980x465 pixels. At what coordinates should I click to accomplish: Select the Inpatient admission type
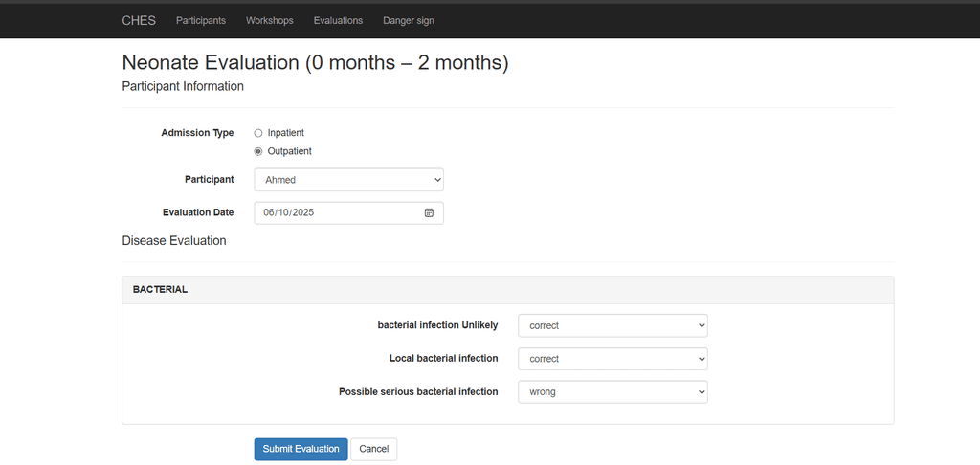pos(258,133)
